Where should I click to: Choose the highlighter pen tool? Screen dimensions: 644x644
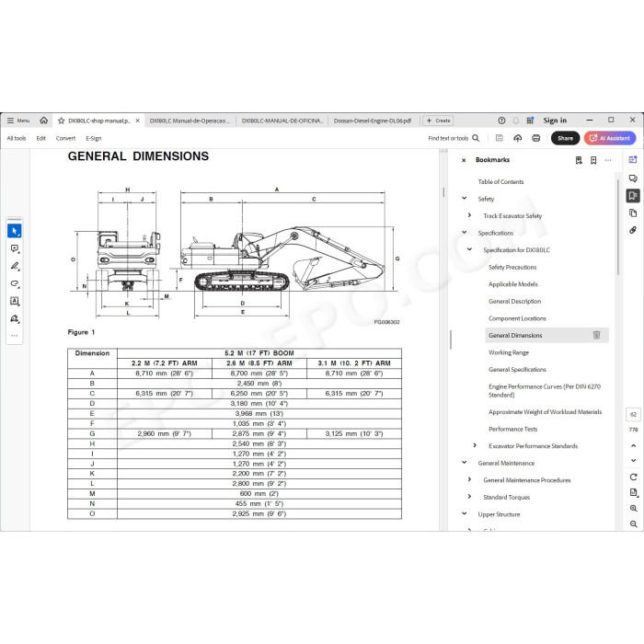tap(15, 266)
